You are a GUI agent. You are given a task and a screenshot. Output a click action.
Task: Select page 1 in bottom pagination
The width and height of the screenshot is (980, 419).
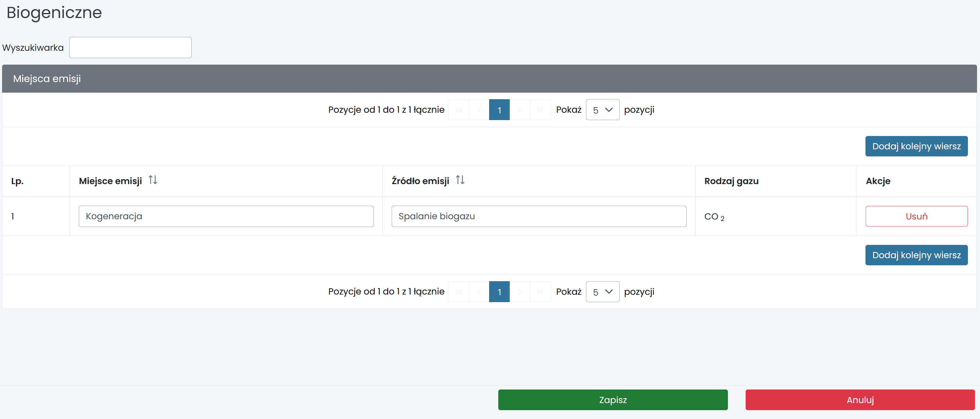point(499,292)
